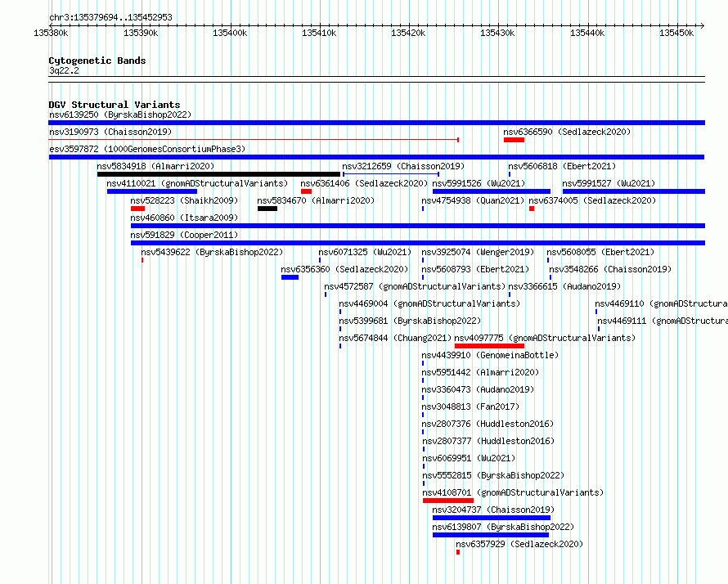Click nsv3548266 (Chaisson2019) label
Viewport: 728px width, 584px height.
click(610, 269)
